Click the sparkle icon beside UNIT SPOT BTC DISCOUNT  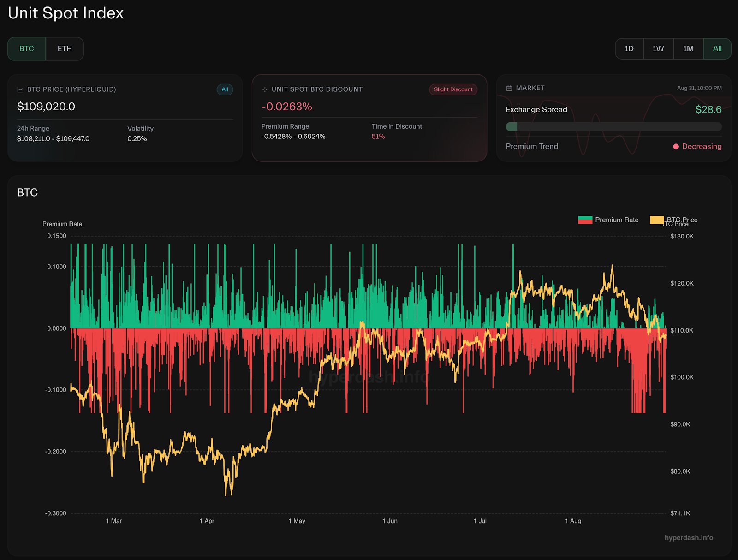[x=265, y=89]
